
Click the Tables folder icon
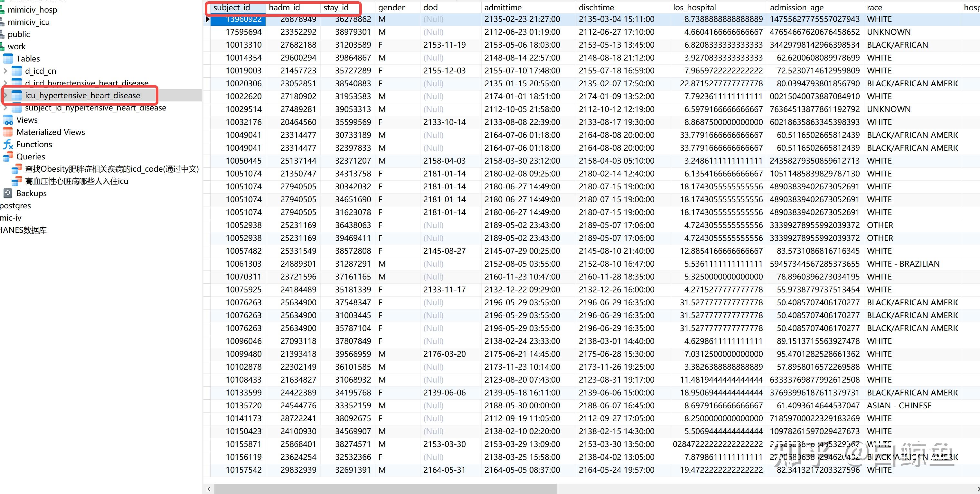click(8, 59)
